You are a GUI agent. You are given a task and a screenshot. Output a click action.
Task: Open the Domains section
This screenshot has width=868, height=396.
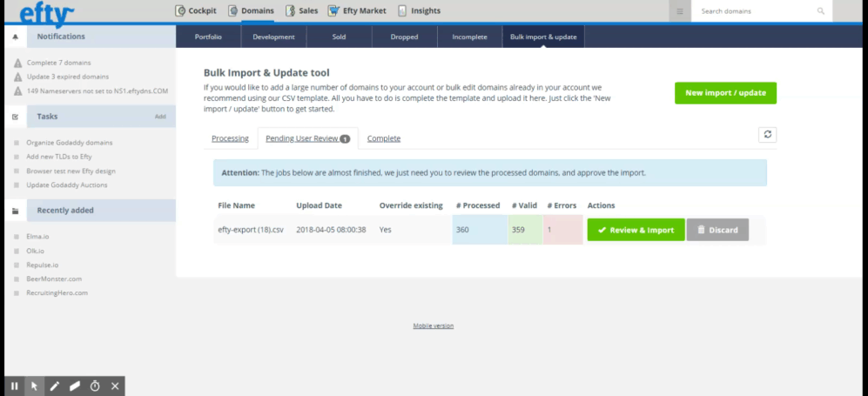(x=251, y=10)
